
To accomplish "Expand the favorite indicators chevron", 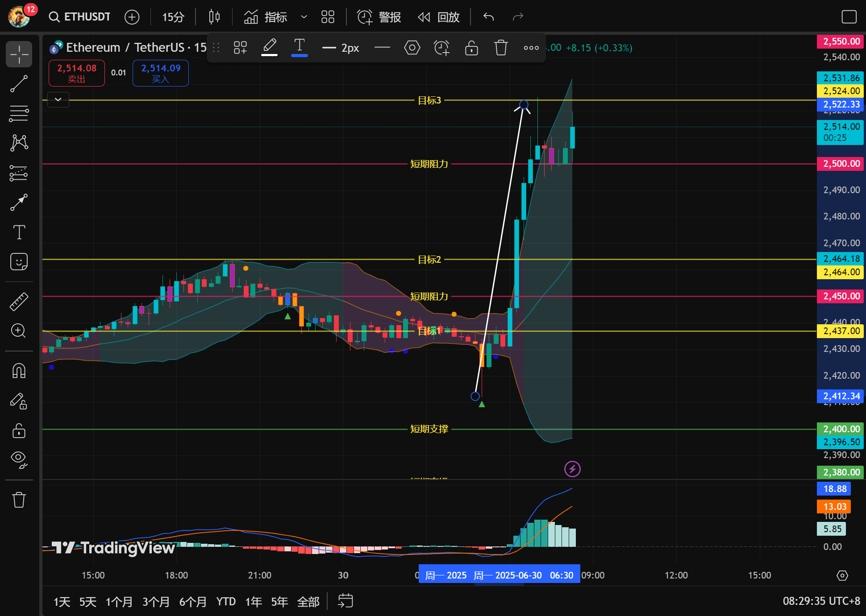I will point(304,17).
